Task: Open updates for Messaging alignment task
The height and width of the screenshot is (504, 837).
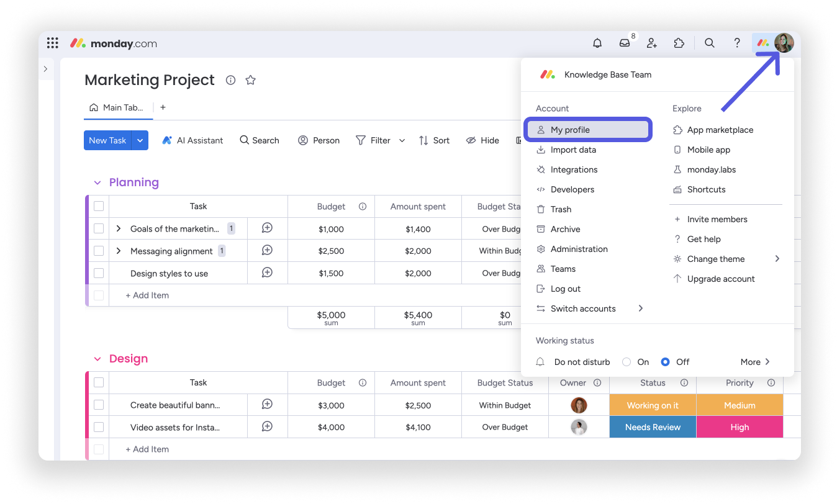Action: (x=267, y=251)
